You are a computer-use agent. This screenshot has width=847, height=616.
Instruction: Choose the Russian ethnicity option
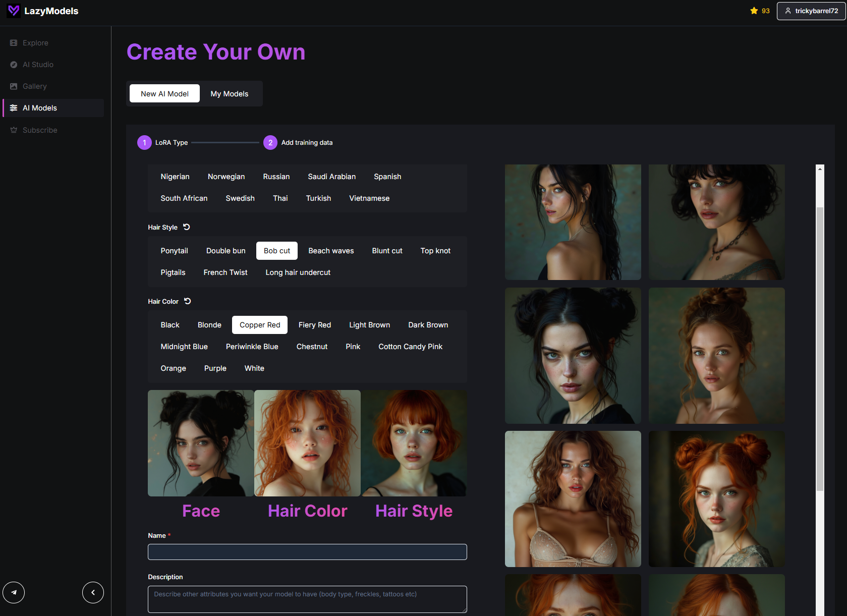coord(276,177)
